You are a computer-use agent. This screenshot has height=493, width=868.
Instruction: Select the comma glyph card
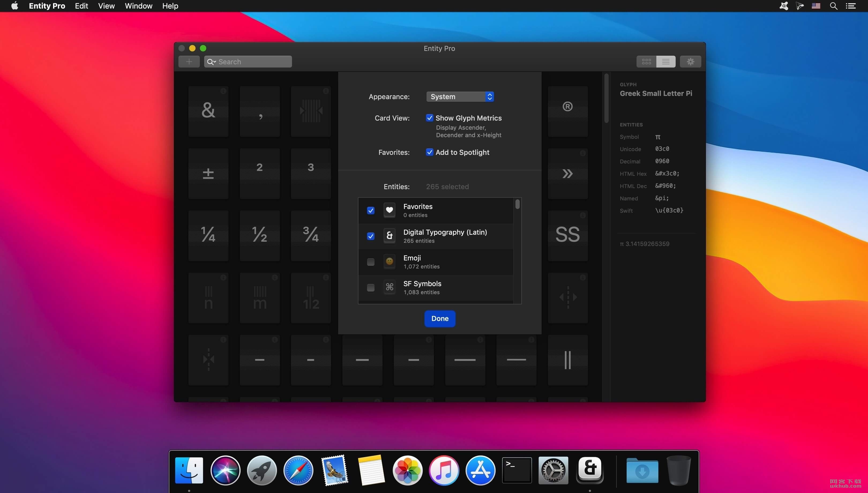pos(260,111)
